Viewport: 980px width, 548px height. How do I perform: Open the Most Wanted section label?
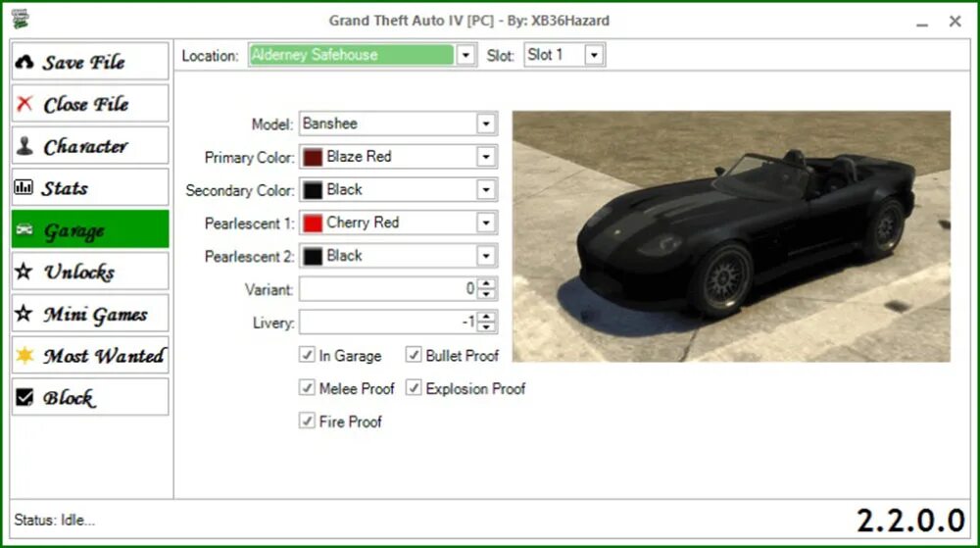point(103,356)
